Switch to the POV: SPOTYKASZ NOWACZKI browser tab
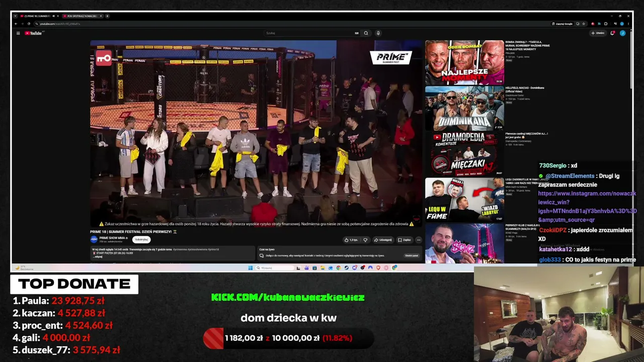The image size is (644, 362). point(83,16)
